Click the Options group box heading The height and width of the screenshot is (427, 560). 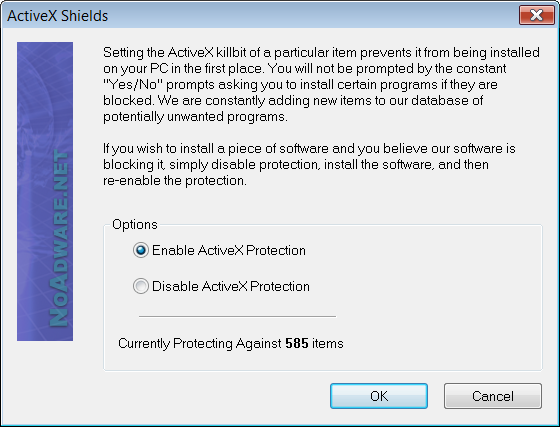click(135, 225)
